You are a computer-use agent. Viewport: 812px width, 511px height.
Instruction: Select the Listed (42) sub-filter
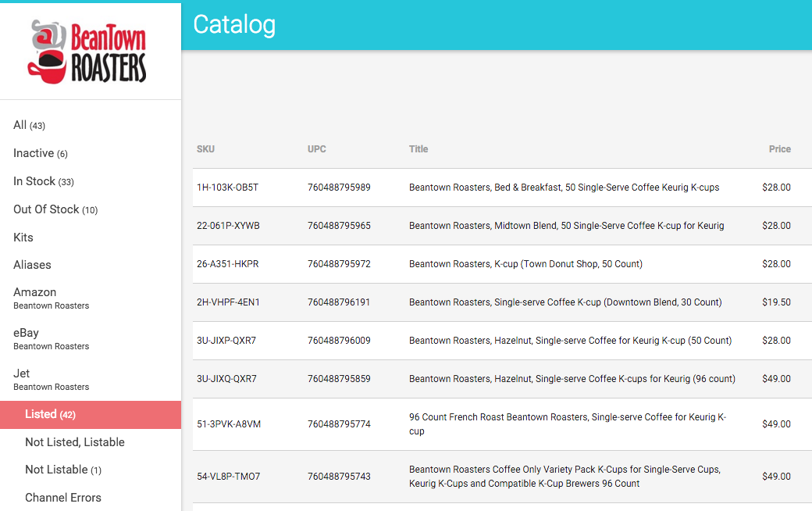[91, 415]
